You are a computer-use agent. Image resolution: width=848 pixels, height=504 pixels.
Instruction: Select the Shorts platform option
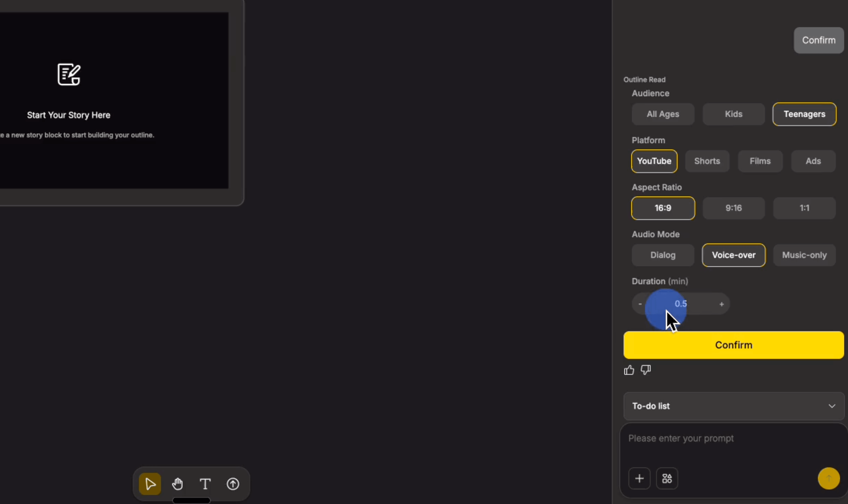(707, 161)
